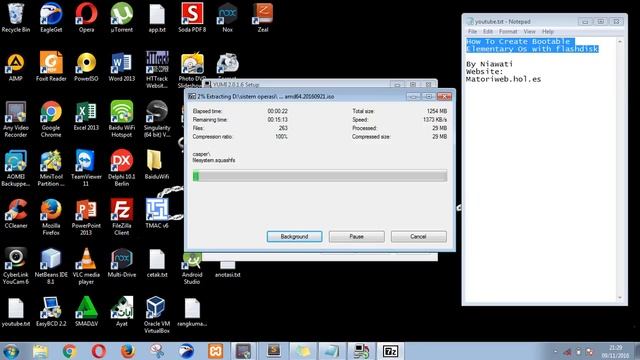The image size is (640, 360).
Task: Select the EasyBCD 2.2 shortcut
Action: pyautogui.click(x=51, y=312)
